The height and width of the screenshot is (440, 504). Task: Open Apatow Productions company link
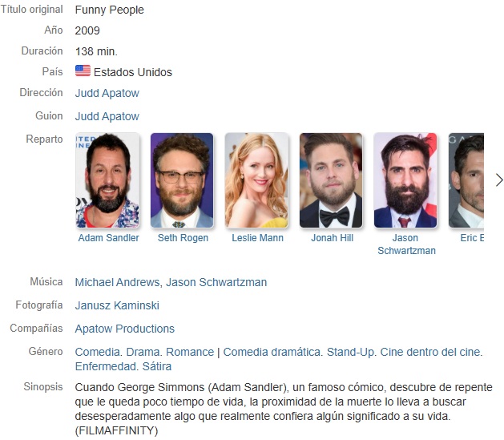(125, 329)
